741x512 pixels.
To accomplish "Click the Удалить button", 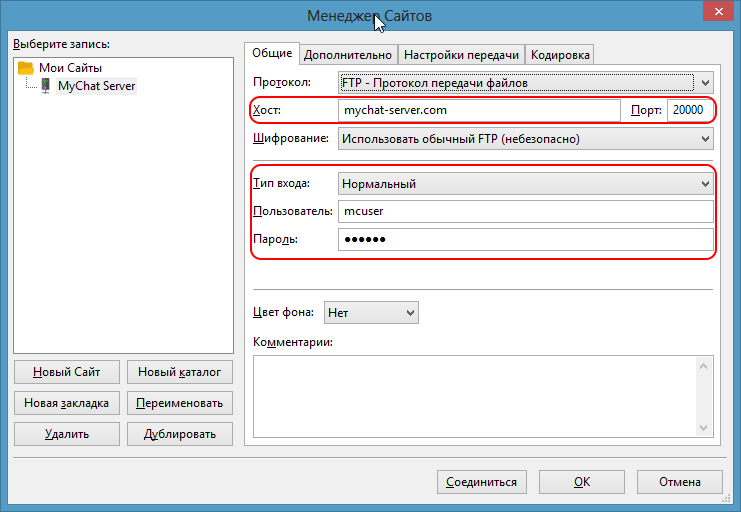I will [x=67, y=434].
